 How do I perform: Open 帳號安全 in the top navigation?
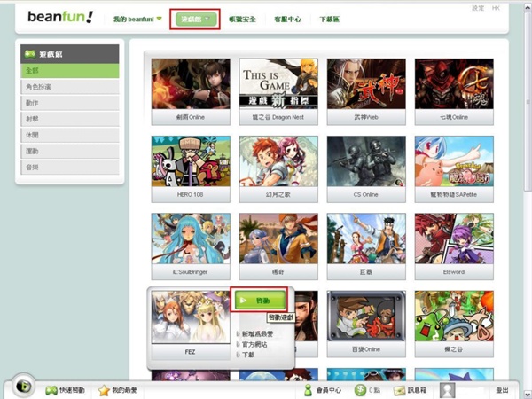pos(242,20)
